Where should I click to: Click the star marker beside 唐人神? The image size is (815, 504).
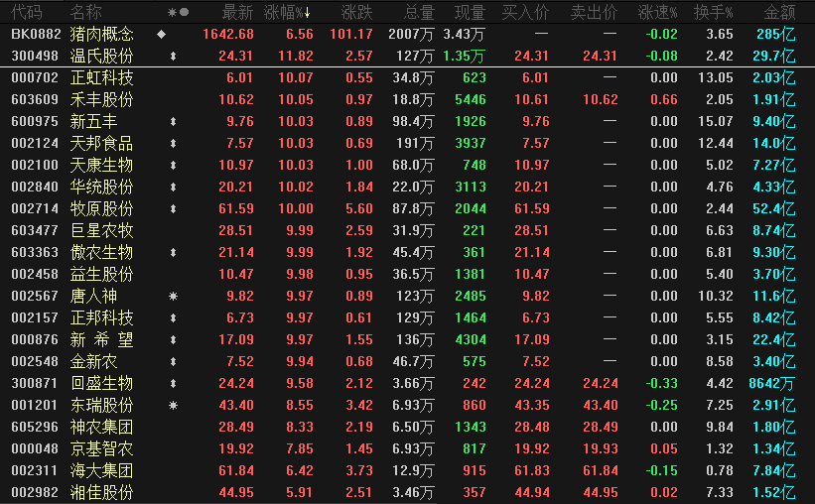[173, 297]
